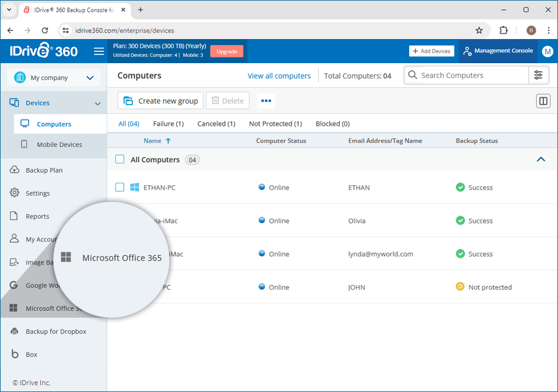Click Computer Status column header
Screen dimensions: 558x392
point(281,141)
